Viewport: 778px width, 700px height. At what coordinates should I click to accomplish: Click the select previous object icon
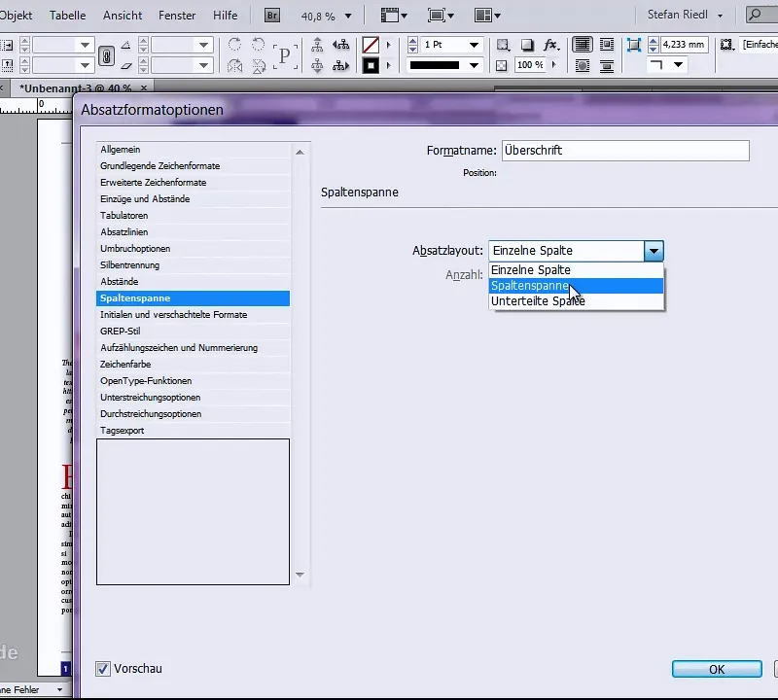[341, 45]
